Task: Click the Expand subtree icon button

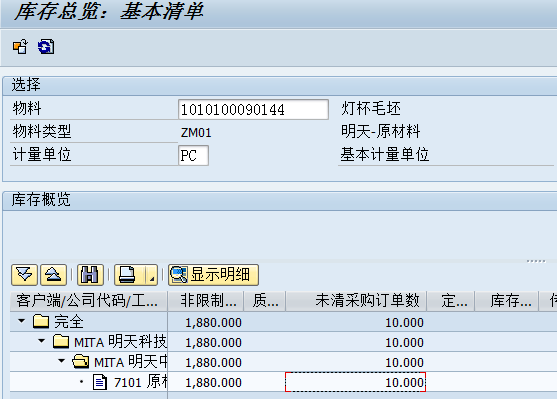Action: (x=24, y=275)
